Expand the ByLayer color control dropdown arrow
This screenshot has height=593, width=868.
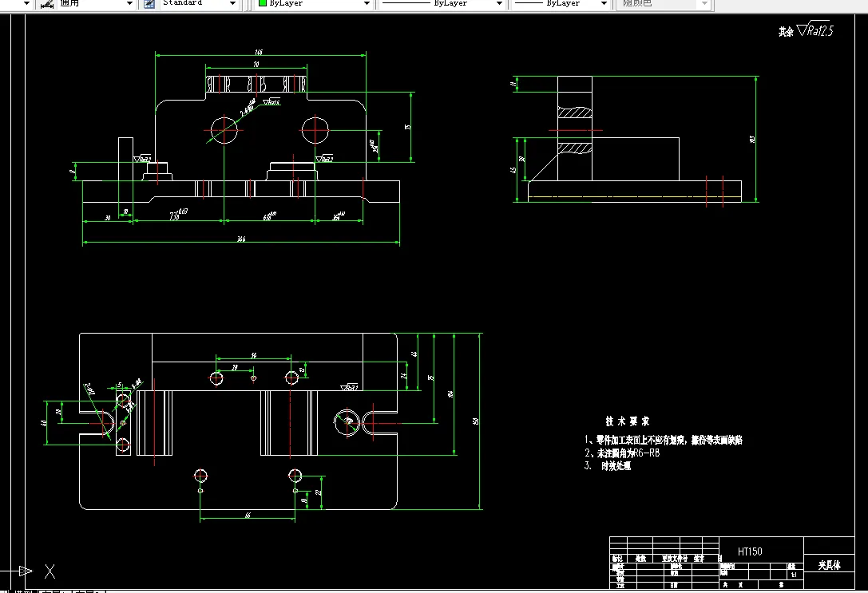point(367,3)
